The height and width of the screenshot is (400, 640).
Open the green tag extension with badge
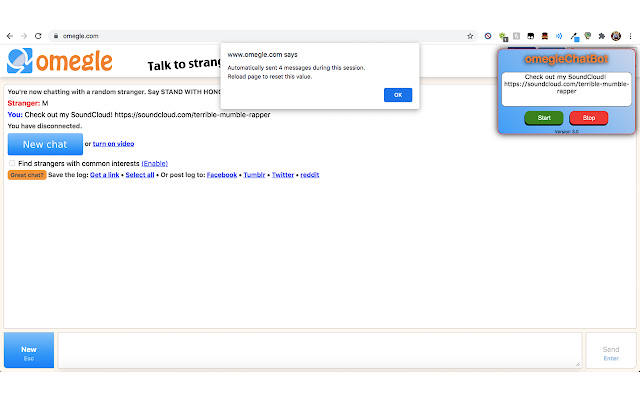(503, 37)
